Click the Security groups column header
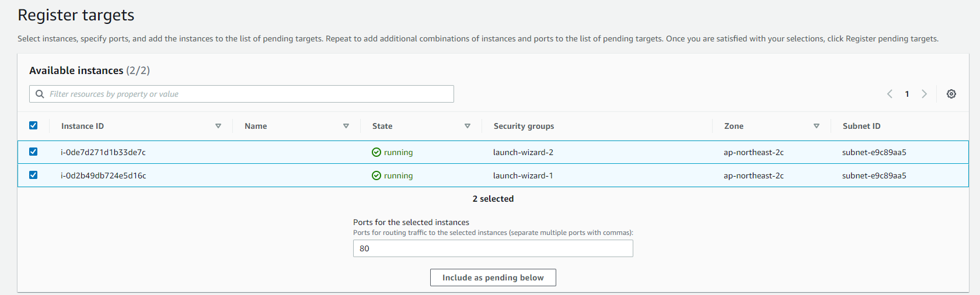Screen dimensions: 980x295 (x=524, y=126)
